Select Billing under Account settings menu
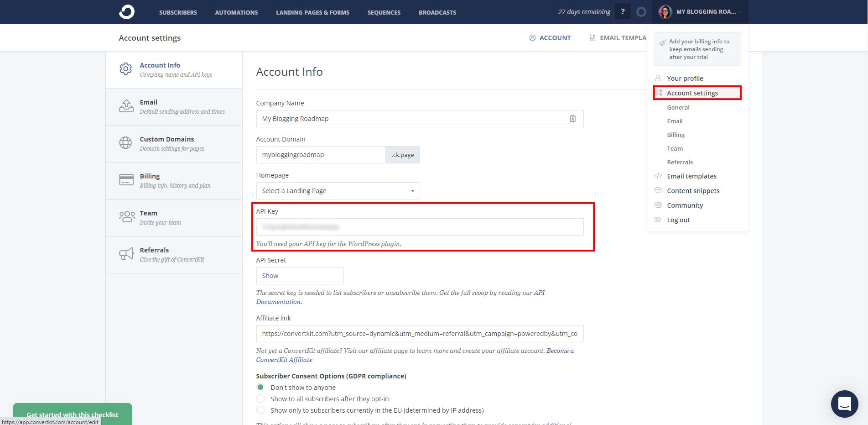Viewport: 868px width, 425px height. click(676, 135)
